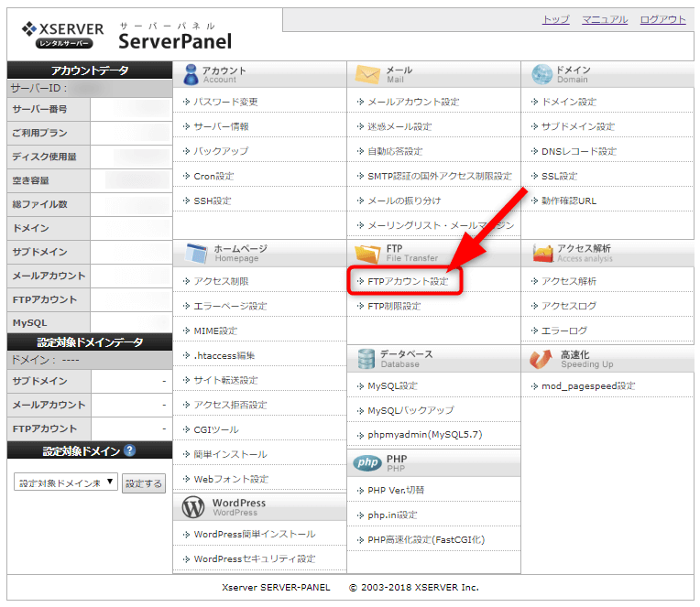Screen dimensions: 700x607
Task: Click the Speeding Up rocket icon
Action: click(x=541, y=358)
